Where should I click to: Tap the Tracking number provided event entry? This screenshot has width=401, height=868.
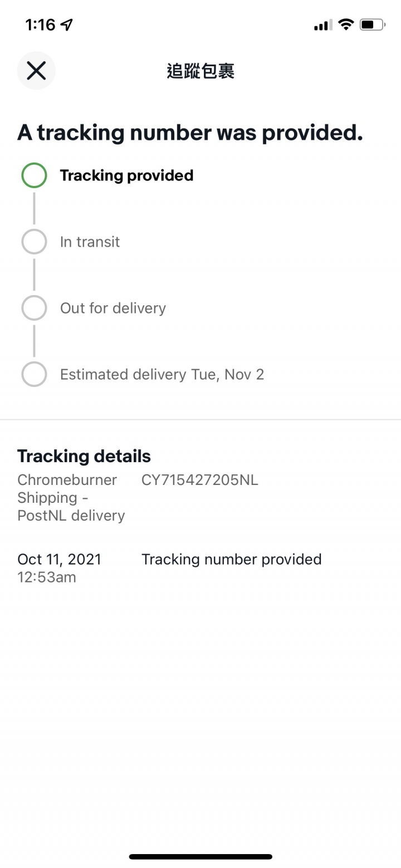pos(231,559)
